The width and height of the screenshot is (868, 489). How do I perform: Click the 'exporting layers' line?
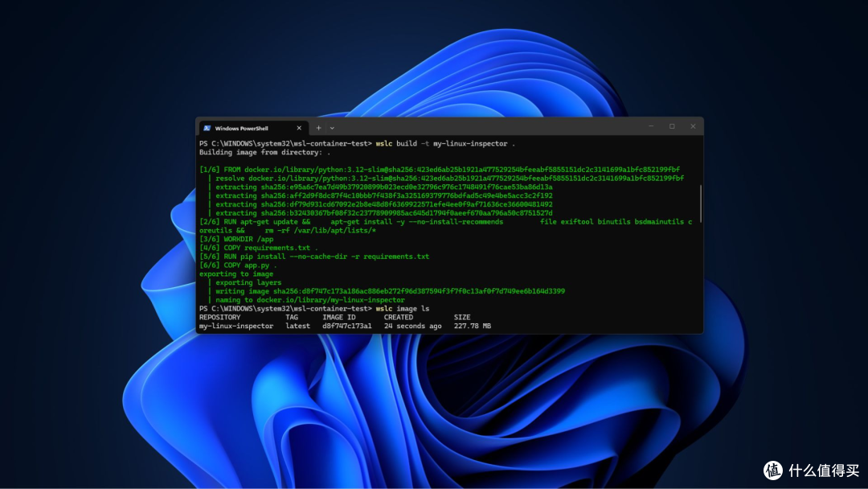[248, 282]
